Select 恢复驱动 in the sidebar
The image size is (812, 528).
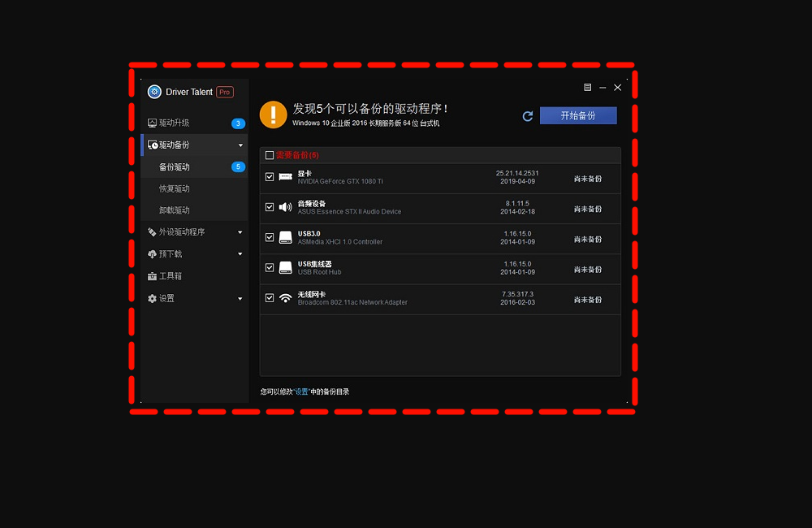pos(195,188)
